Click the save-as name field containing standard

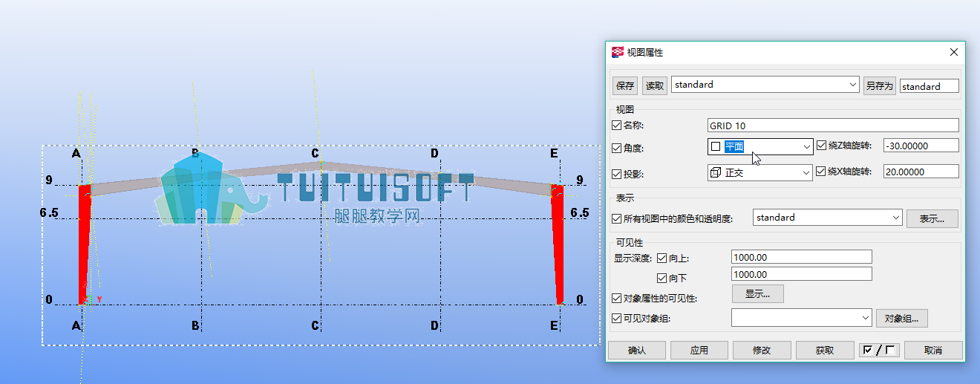(x=930, y=86)
